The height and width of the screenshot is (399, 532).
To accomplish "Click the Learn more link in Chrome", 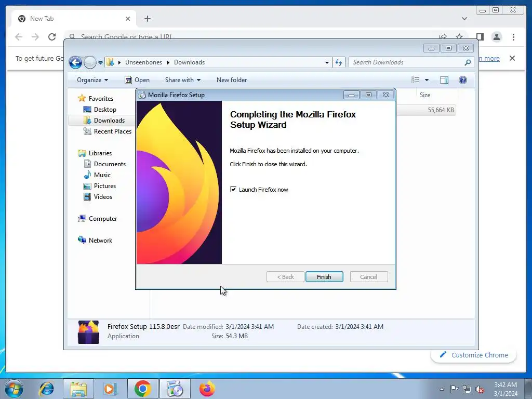I will (x=489, y=58).
